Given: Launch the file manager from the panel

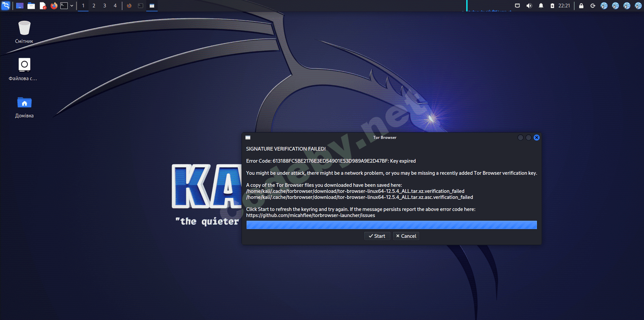Looking at the screenshot, I should (31, 6).
